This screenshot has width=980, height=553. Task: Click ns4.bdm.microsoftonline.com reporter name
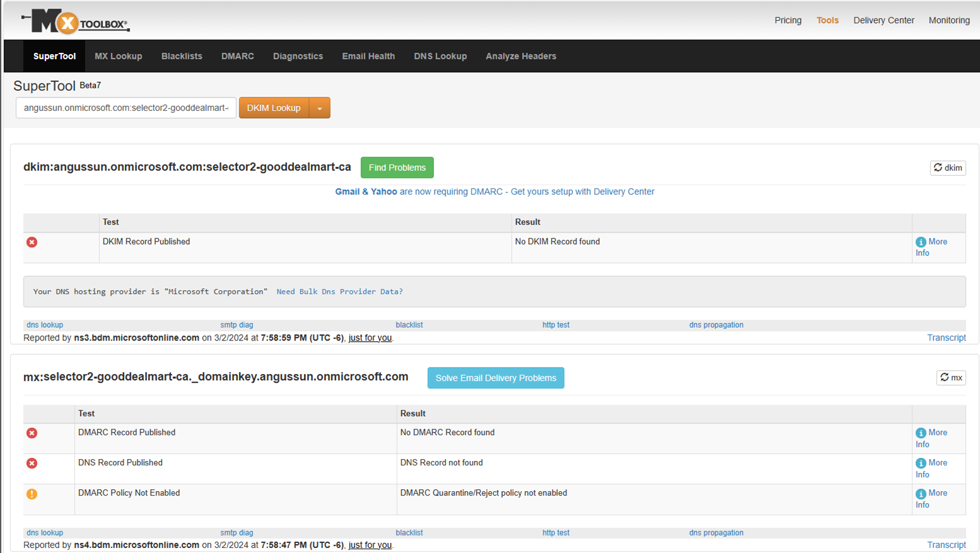click(136, 545)
